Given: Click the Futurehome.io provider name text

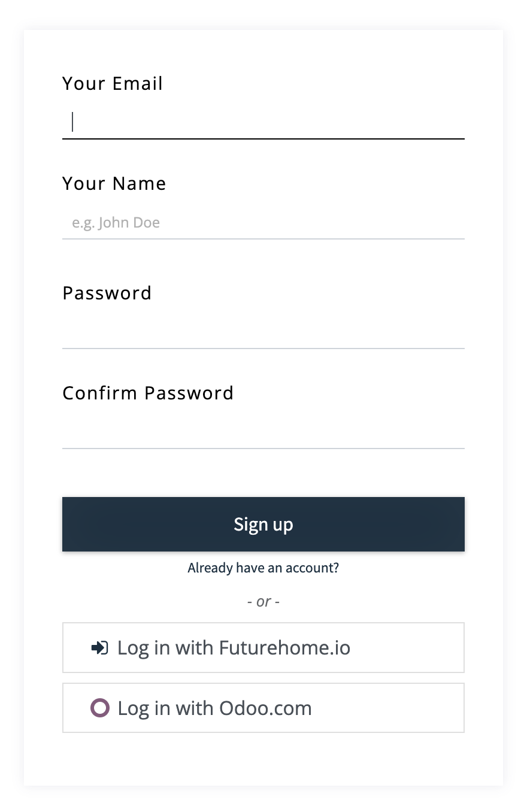Looking at the screenshot, I should click(284, 648).
